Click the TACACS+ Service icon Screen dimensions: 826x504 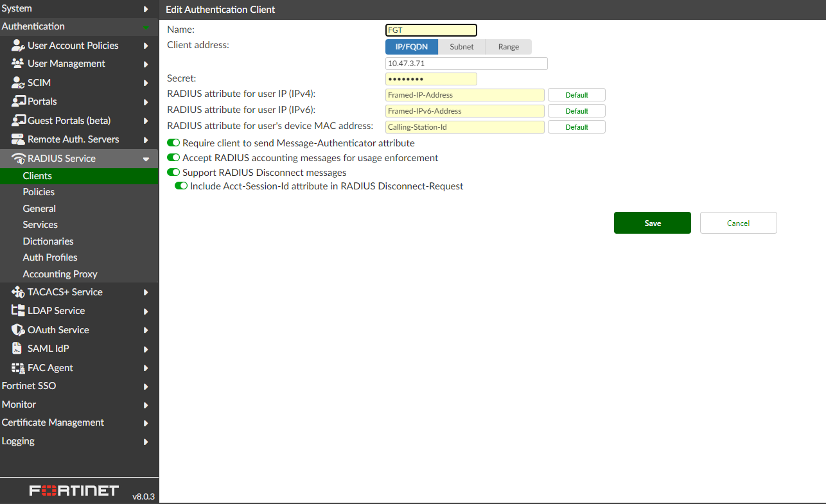[18, 292]
